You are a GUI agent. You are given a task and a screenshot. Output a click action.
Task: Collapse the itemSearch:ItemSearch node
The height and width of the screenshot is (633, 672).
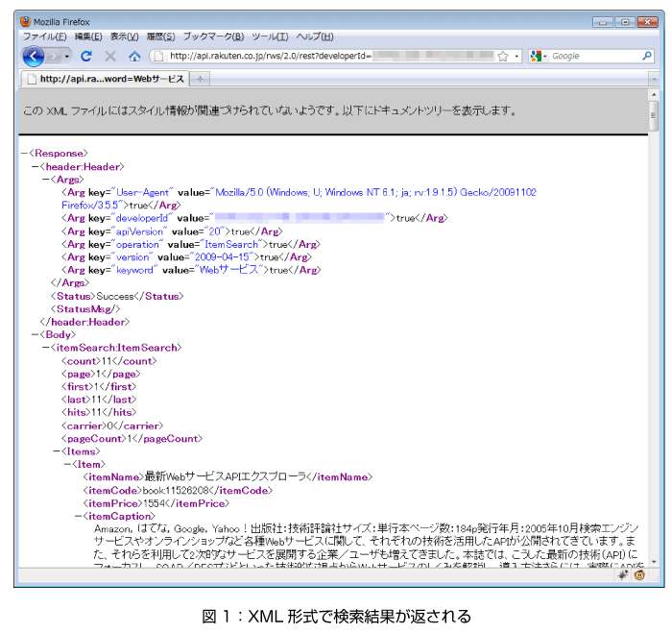pos(46,348)
